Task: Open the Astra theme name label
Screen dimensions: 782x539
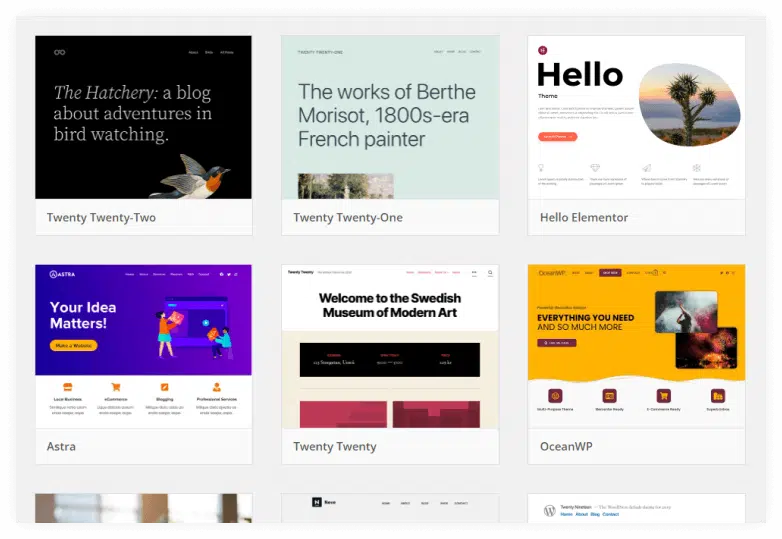Action: [61, 446]
